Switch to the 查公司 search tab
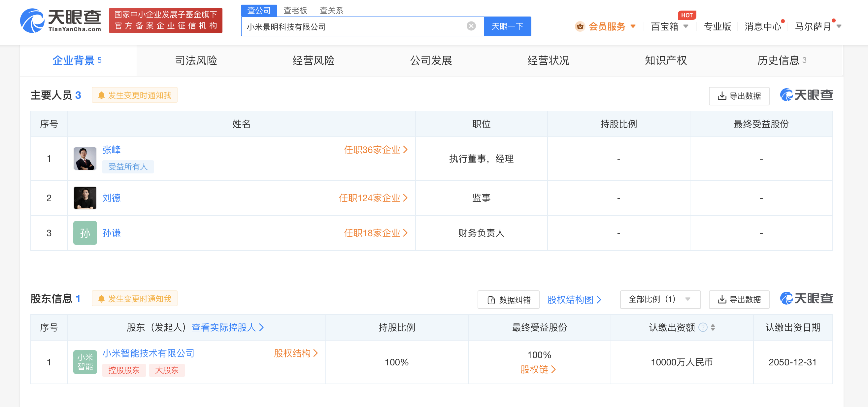This screenshot has height=407, width=868. pyautogui.click(x=259, y=11)
